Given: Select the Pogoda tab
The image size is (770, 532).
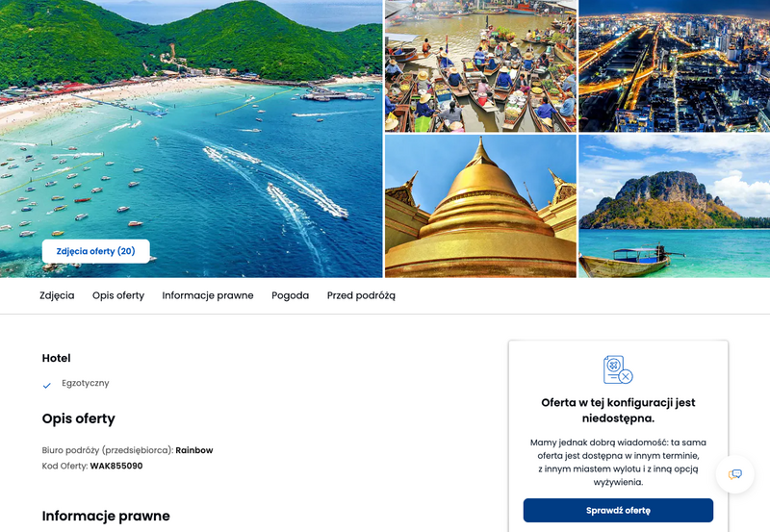Looking at the screenshot, I should click(x=291, y=295).
